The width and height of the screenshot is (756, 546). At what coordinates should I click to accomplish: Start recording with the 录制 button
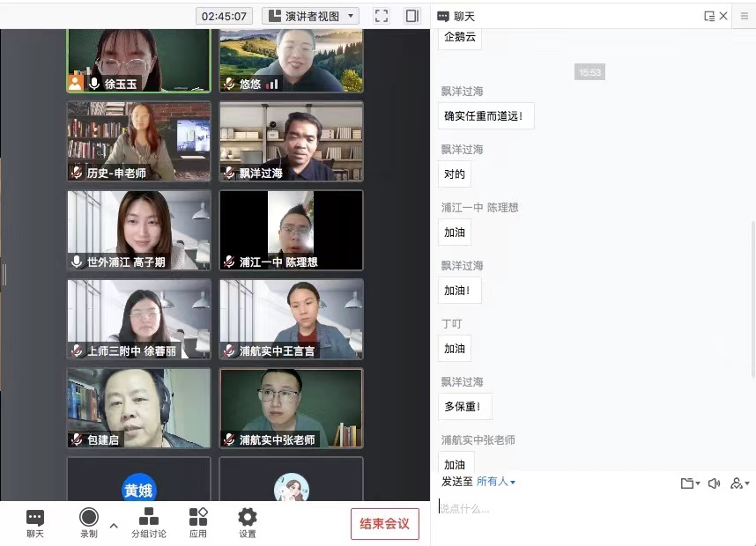click(89, 522)
